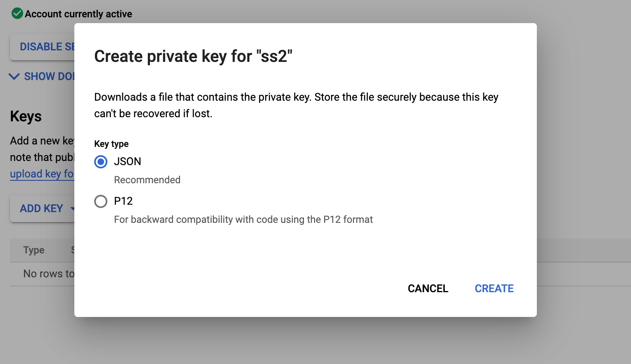The width and height of the screenshot is (631, 364).
Task: Click the green account active checkmark icon
Action: pos(17,14)
